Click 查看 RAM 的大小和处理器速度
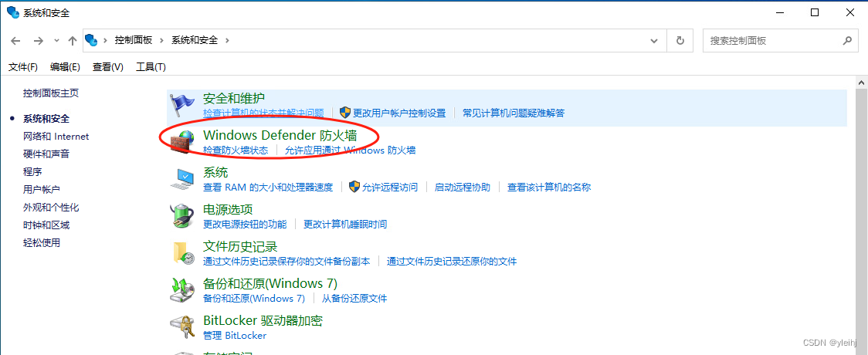868x355 pixels. click(268, 187)
